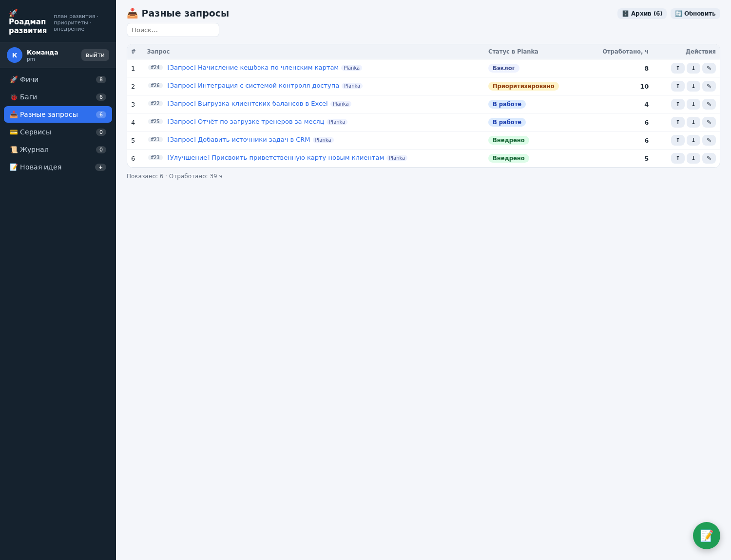731x560 pixels.
Task: Click the Приоритизировано status badge
Action: (523, 86)
